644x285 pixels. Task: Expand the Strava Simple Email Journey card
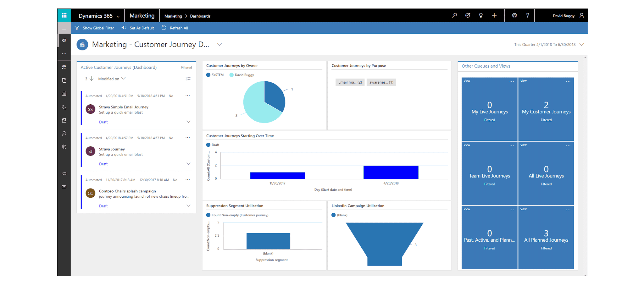pos(188,122)
